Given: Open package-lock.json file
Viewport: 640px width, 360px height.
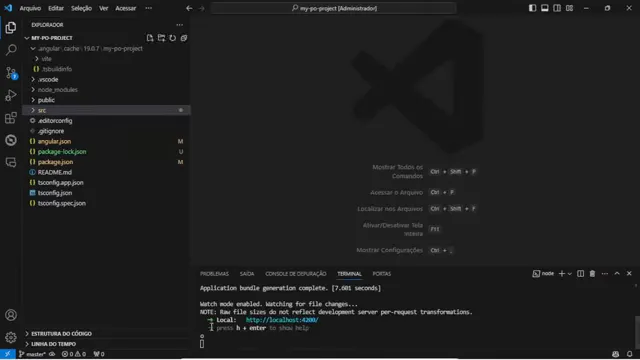Looking at the screenshot, I should (x=106, y=151).
